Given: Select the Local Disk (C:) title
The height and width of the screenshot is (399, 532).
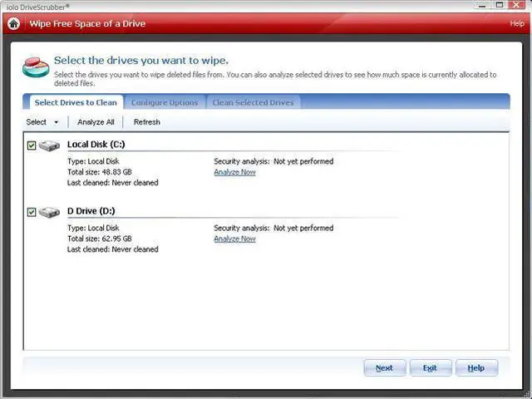Looking at the screenshot, I should point(96,144).
